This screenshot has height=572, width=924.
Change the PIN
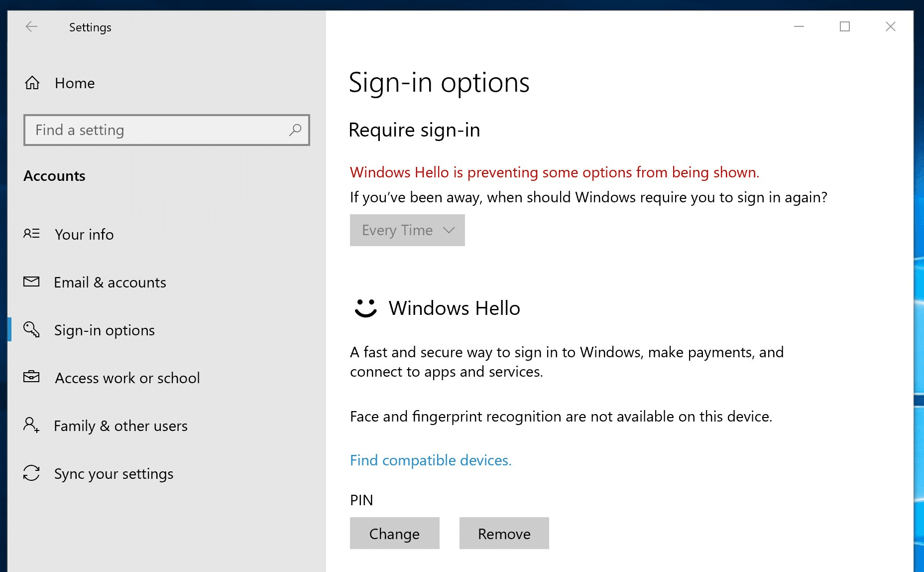394,533
